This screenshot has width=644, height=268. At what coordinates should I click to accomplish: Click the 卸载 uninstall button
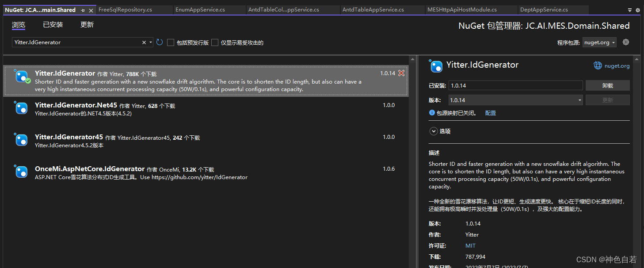607,85
